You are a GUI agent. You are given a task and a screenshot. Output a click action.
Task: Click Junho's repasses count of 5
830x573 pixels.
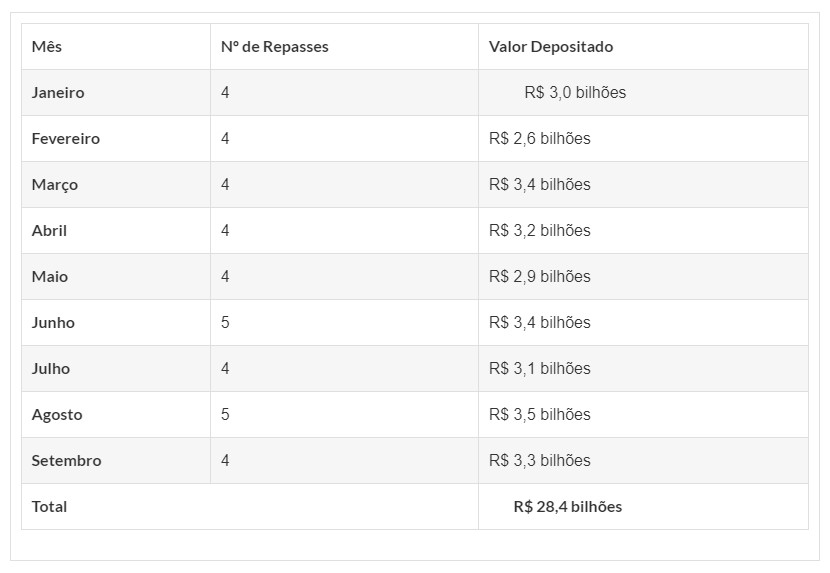pos(225,323)
